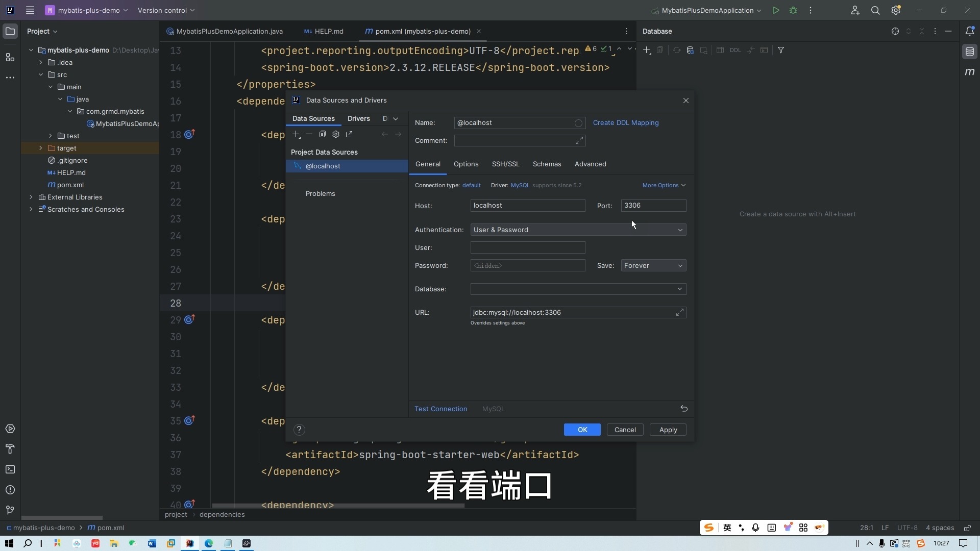This screenshot has height=551, width=980.
Task: Open project selector mybatis-plus-demo dropdown
Action: click(86, 10)
